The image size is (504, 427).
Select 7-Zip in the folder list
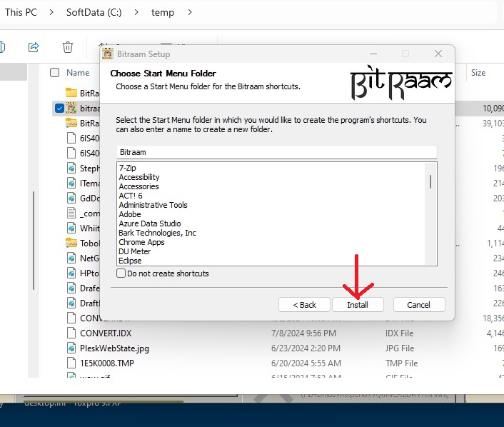click(x=127, y=168)
